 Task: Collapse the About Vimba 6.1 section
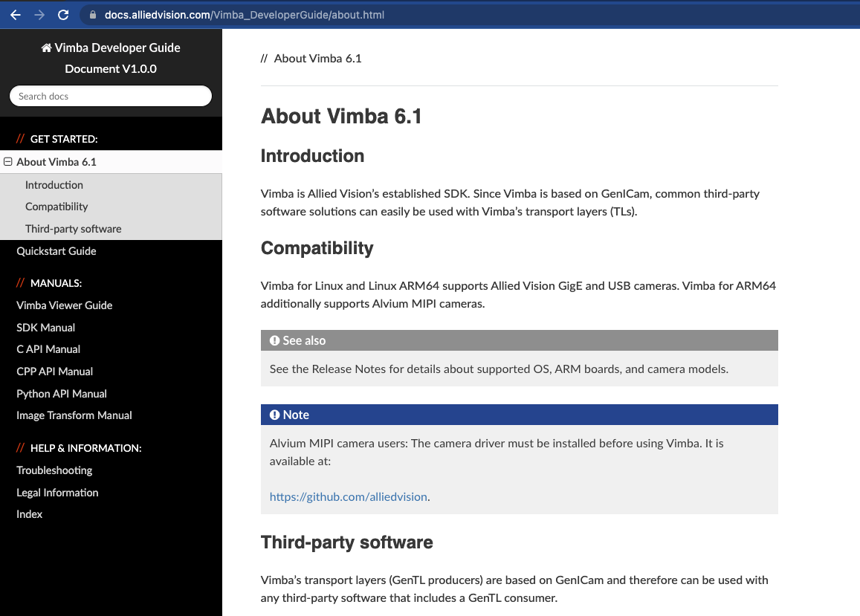pyautogui.click(x=7, y=162)
